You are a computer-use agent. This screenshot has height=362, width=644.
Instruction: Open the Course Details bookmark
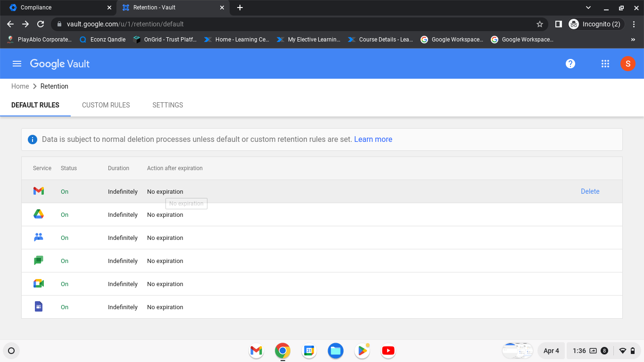point(380,40)
